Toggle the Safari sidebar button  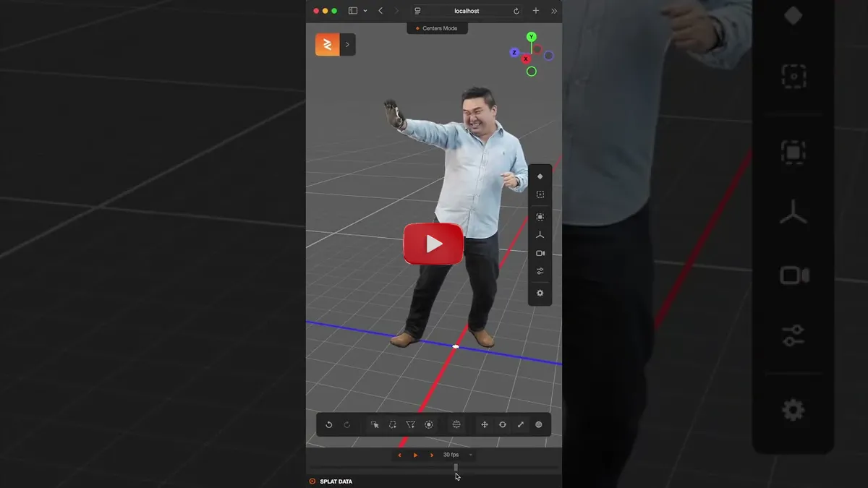click(x=353, y=11)
